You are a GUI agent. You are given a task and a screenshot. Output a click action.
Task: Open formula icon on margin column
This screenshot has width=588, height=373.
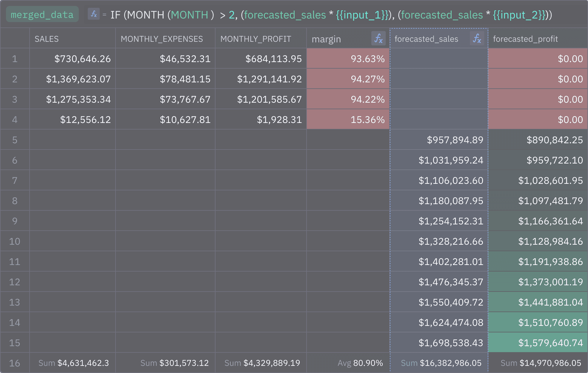tap(378, 38)
